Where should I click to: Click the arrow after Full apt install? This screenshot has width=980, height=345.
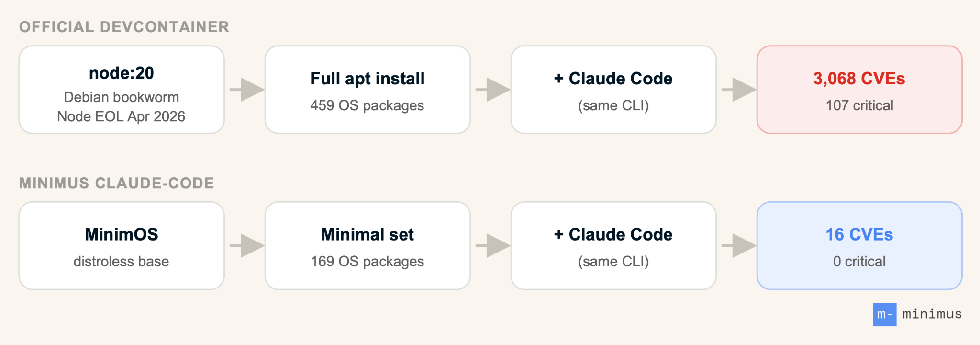493,90
